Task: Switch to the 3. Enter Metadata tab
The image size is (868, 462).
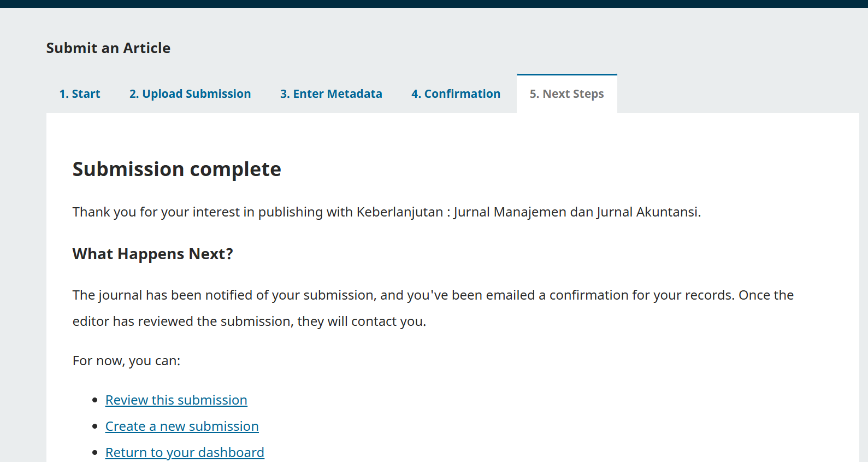Action: 331,94
